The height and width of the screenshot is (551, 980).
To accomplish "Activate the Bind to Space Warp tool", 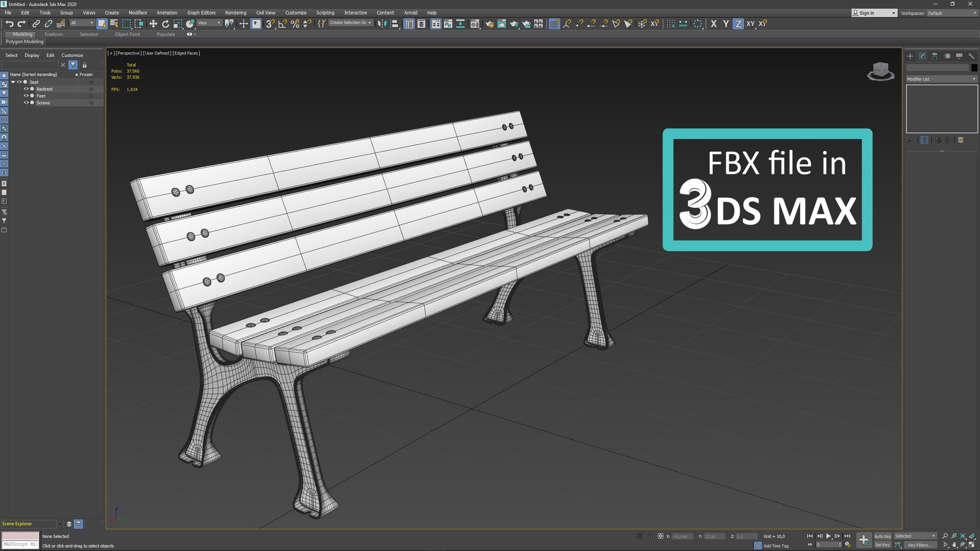I will tap(61, 23).
